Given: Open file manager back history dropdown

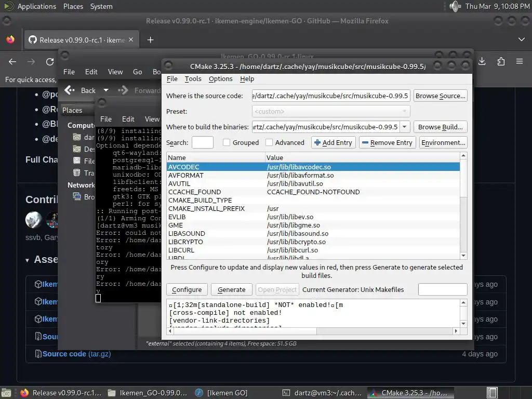Looking at the screenshot, I should coord(106,90).
